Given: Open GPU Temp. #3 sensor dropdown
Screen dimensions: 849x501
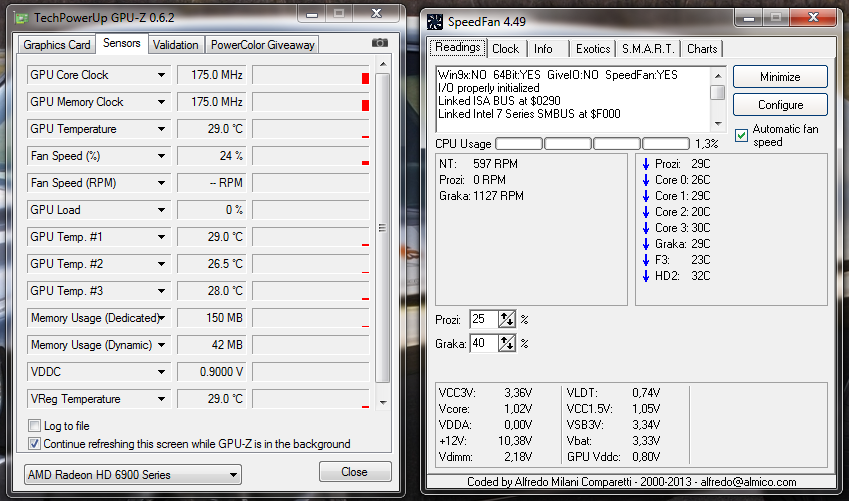Looking at the screenshot, I should click(x=161, y=291).
